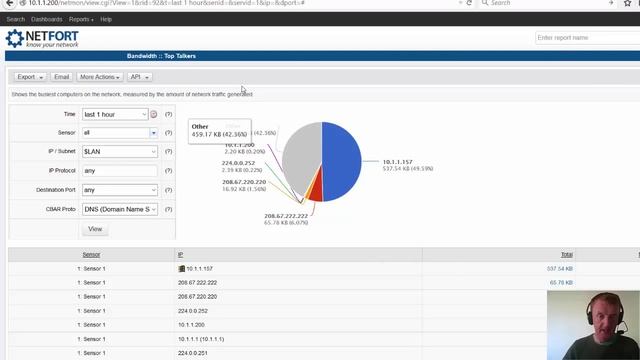Open help (?) for the Sensor field
Screen dimensions: 640x360
(x=169, y=133)
